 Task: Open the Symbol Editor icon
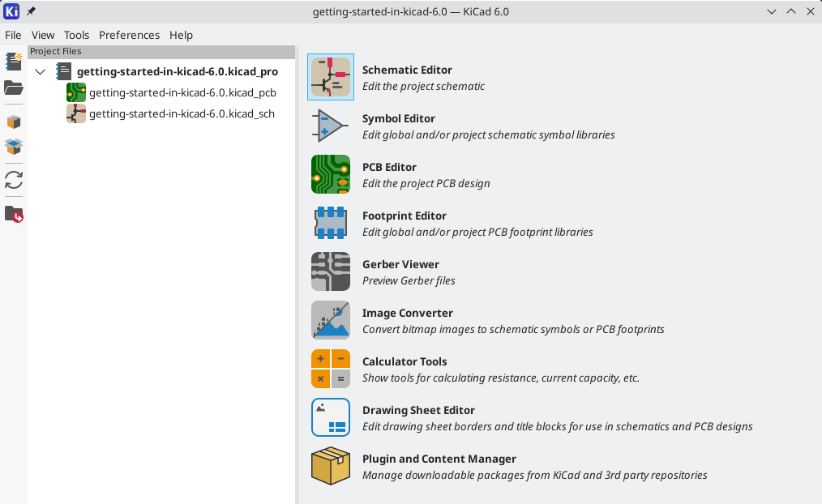331,126
